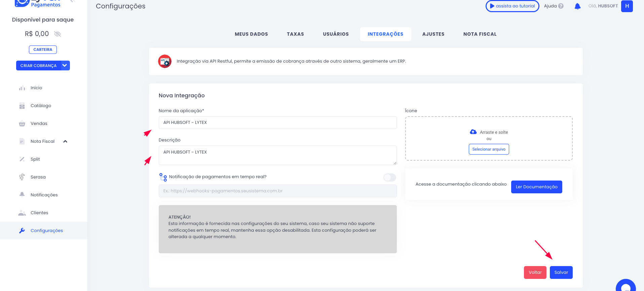Viewport: 644px width, 291px height.
Task: Switch to the Taxas tab
Action: point(296,34)
